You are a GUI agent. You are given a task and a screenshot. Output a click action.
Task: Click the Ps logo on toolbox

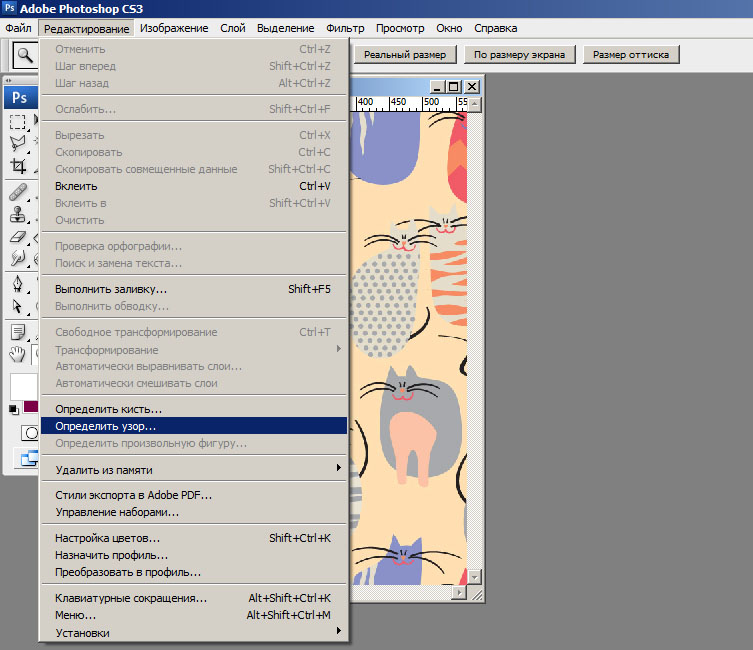coord(20,98)
